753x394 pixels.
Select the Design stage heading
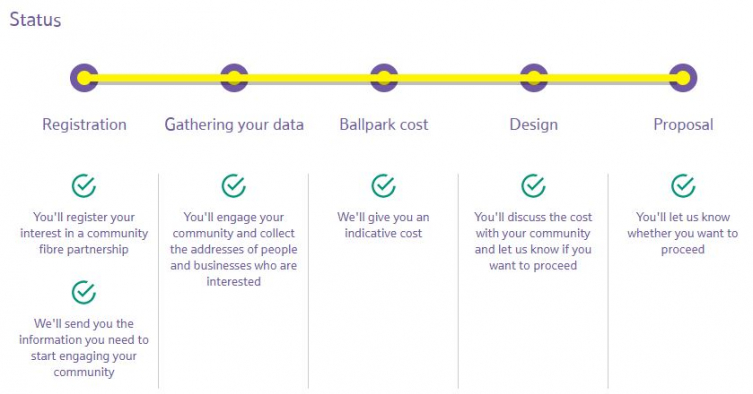point(534,125)
